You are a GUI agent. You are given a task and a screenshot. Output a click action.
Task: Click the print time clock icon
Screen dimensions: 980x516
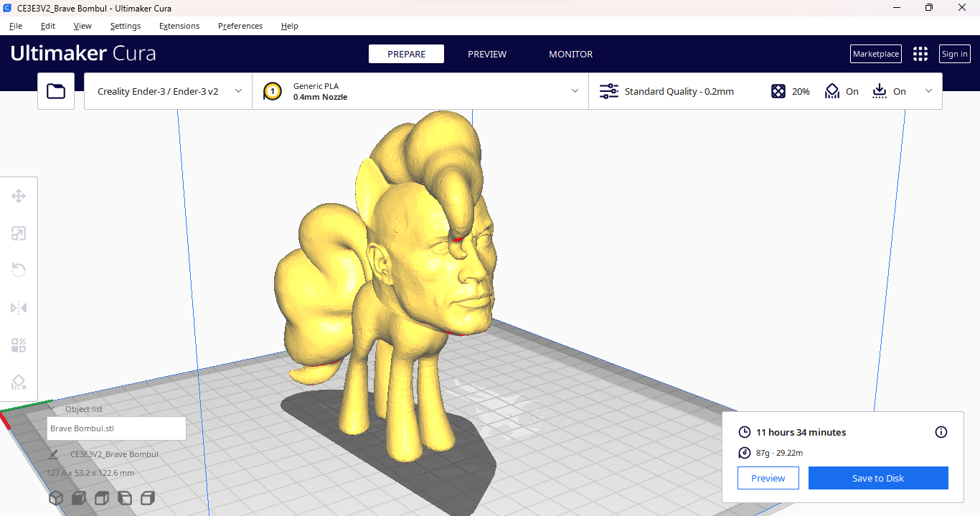(745, 432)
